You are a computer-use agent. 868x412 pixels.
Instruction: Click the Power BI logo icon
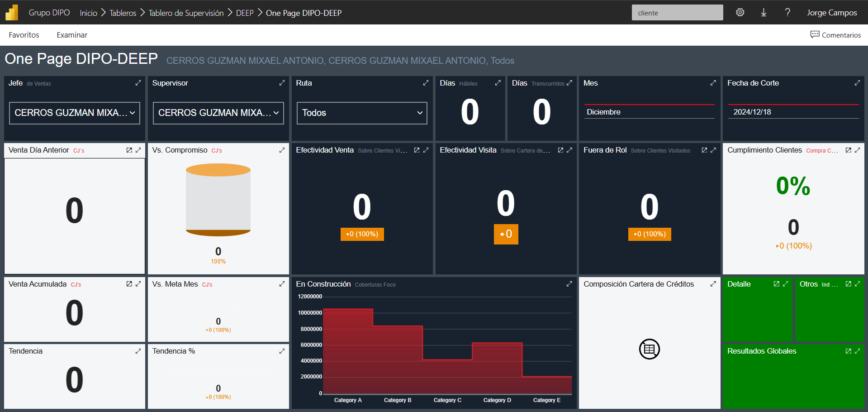click(12, 13)
